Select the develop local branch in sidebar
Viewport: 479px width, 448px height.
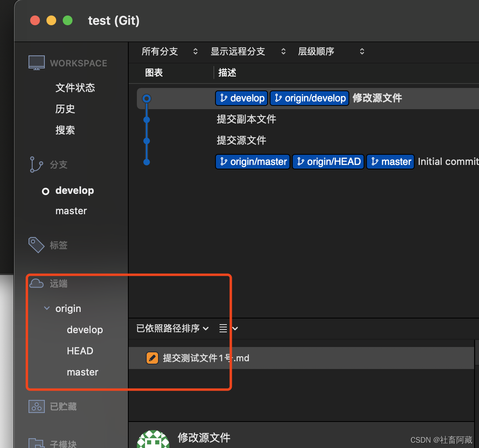point(75,191)
